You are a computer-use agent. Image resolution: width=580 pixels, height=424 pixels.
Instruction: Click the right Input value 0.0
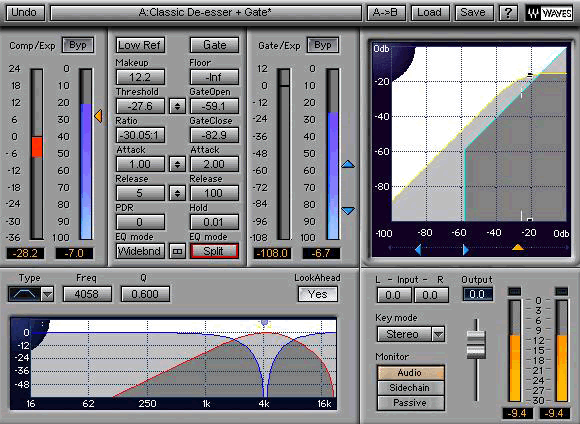click(431, 295)
